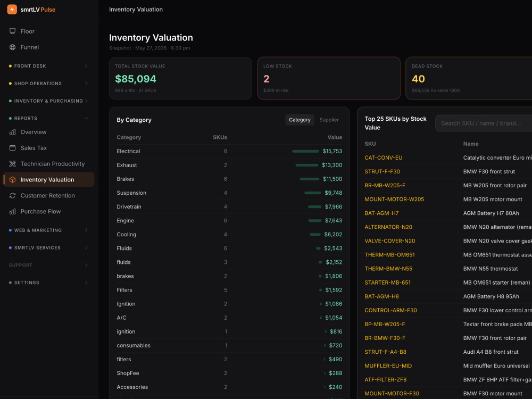Open the CAT-CONV-EU SKU link

[384, 158]
